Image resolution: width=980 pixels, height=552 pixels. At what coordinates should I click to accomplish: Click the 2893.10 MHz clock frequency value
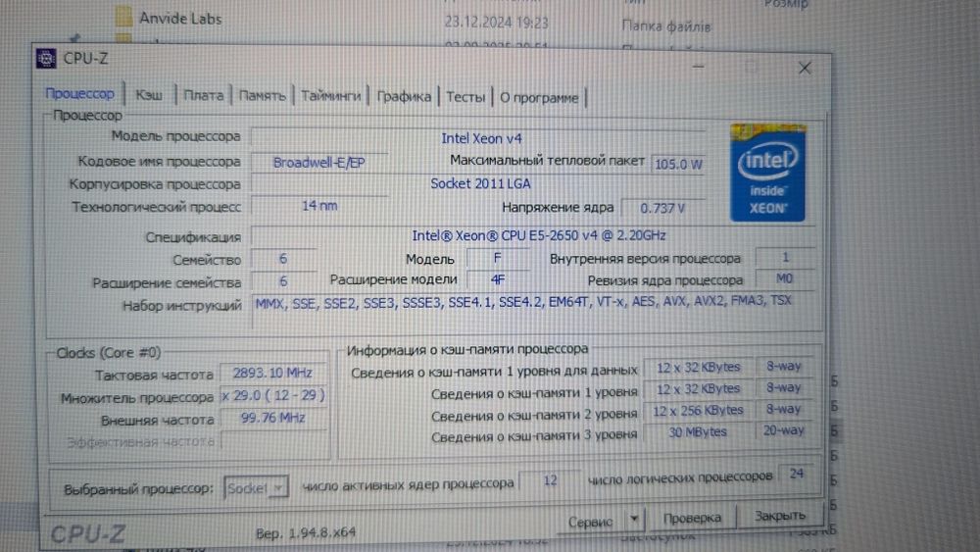(x=272, y=374)
